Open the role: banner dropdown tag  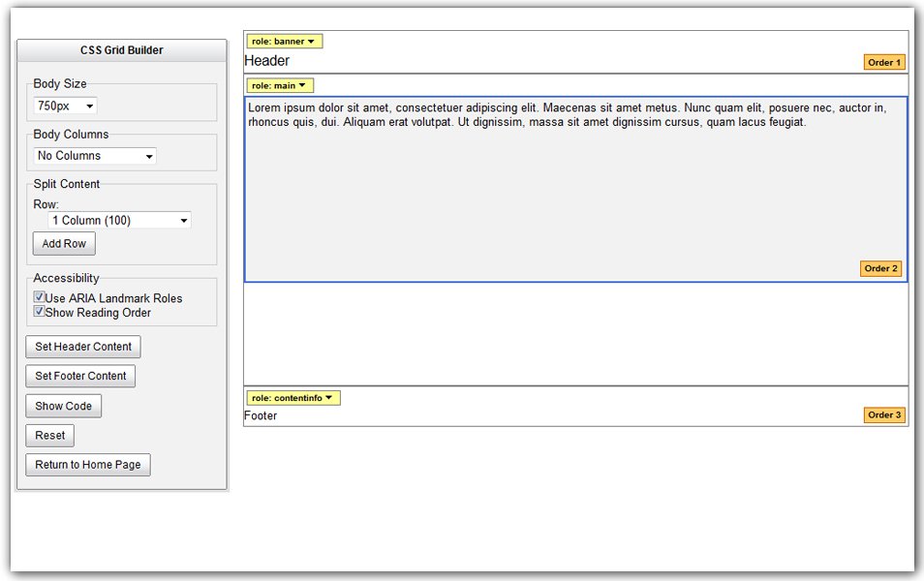coord(284,42)
